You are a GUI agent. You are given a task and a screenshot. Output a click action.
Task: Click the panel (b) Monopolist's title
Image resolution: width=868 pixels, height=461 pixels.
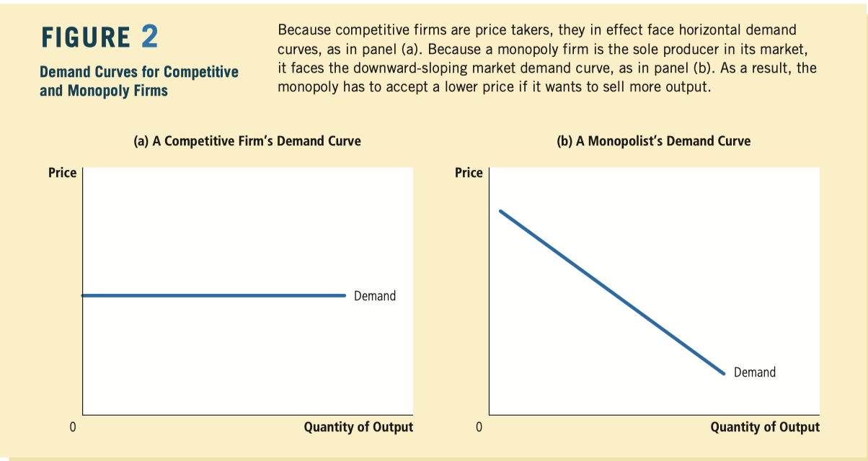coord(654,141)
